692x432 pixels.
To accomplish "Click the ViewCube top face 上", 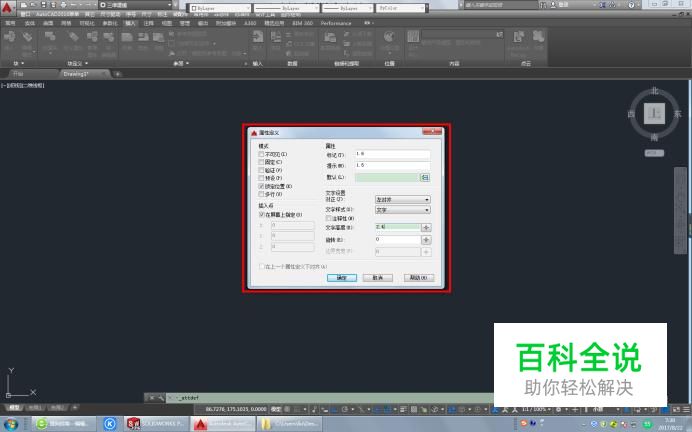I will tap(654, 114).
